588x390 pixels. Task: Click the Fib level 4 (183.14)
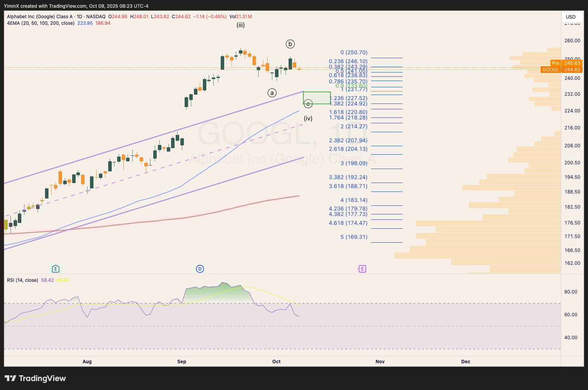click(x=354, y=200)
